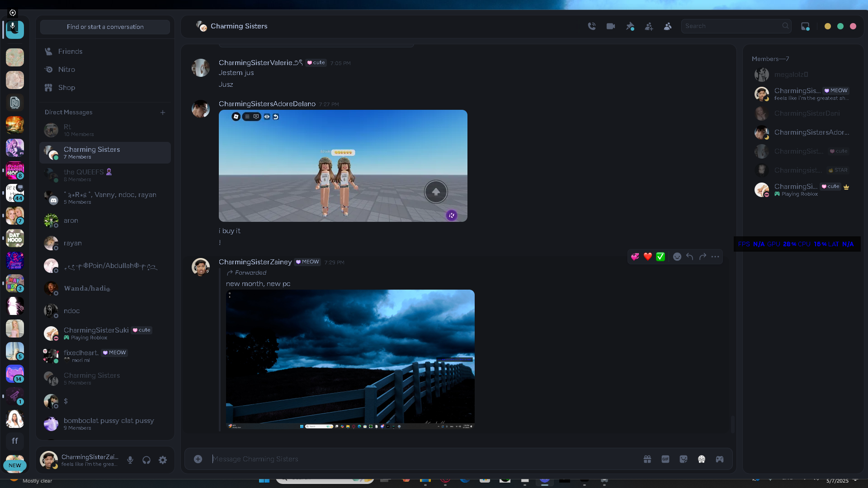Start a video call

click(x=611, y=26)
